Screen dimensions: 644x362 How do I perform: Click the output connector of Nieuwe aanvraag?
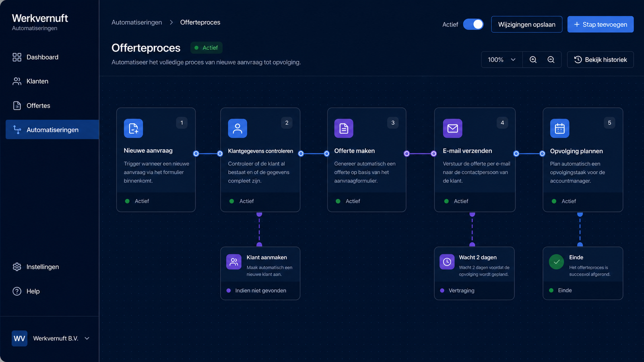tap(196, 154)
